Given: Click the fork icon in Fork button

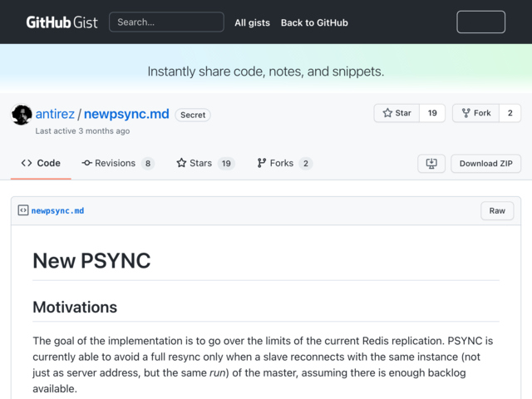Looking at the screenshot, I should coord(466,113).
